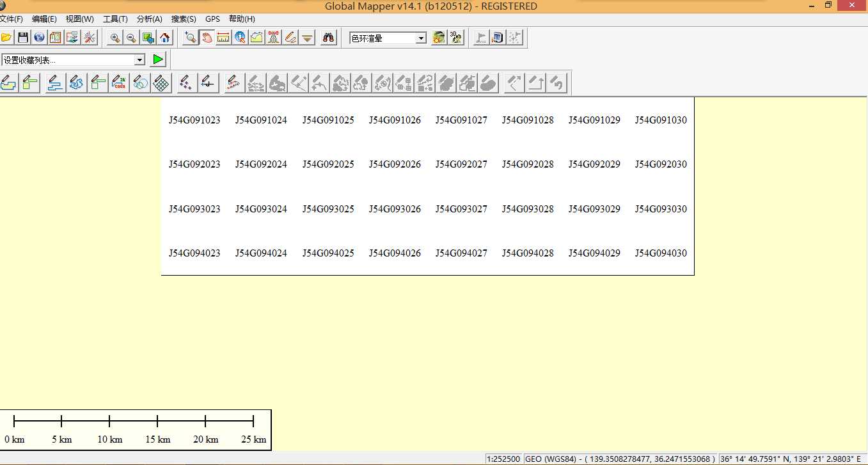Select the Create Grid feature tool

point(161,83)
